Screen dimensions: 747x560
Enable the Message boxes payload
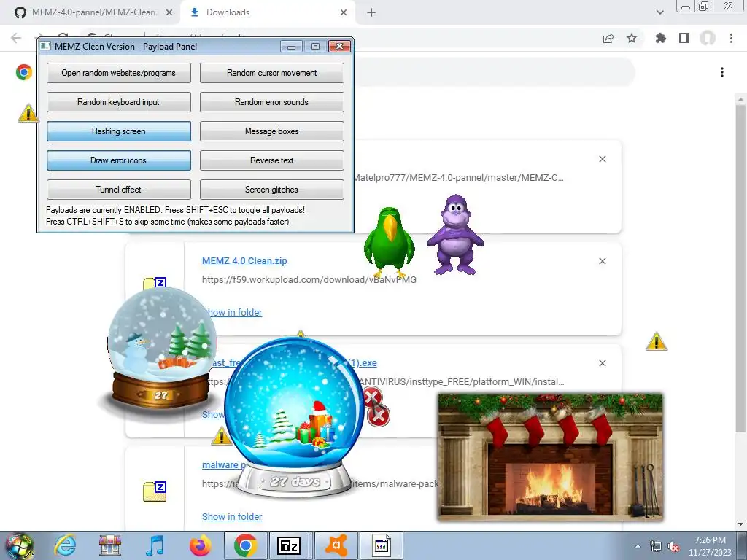271,131
